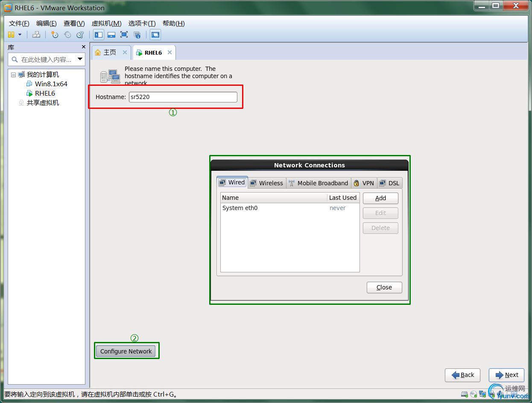Image resolution: width=532 pixels, height=403 pixels.
Task: Click the Send Ctrl+Alt+Del toolbar icon
Action: [36, 35]
